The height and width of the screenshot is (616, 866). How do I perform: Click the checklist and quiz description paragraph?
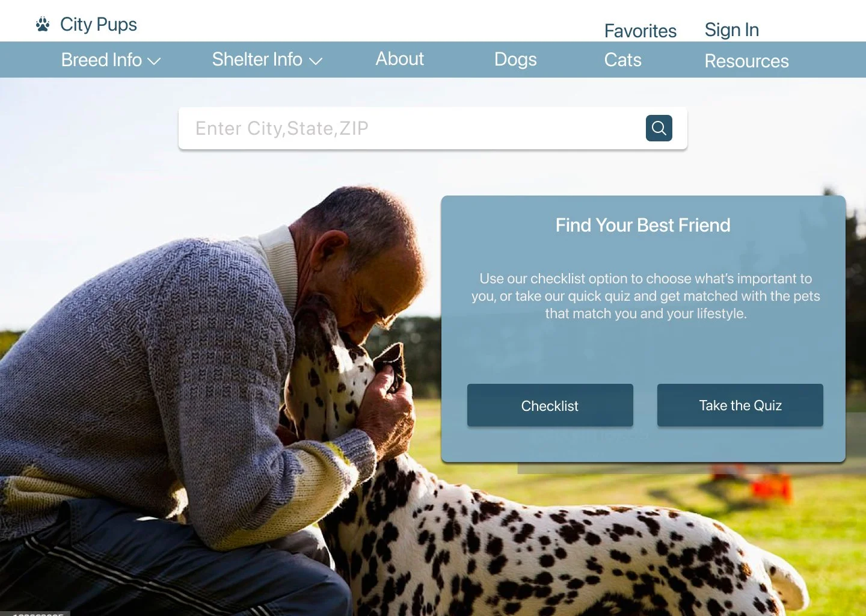645,296
